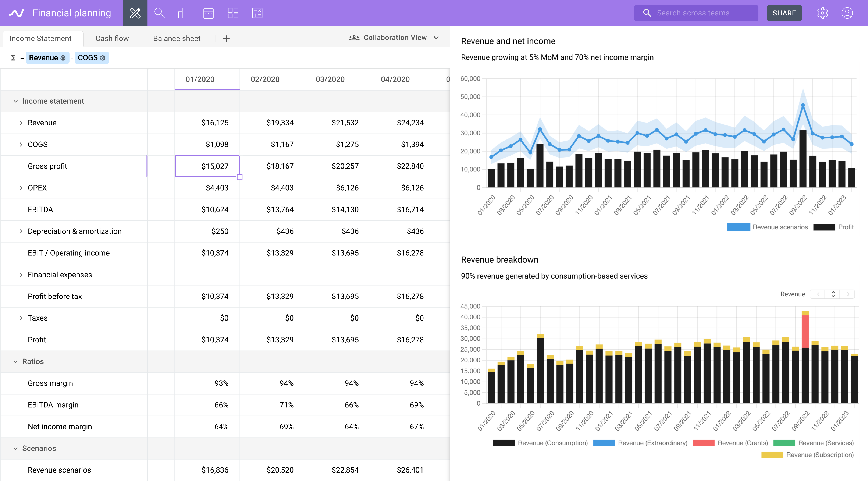Open the bar chart icon in toolbar
Viewport: 868px width, 481px height.
pos(184,13)
